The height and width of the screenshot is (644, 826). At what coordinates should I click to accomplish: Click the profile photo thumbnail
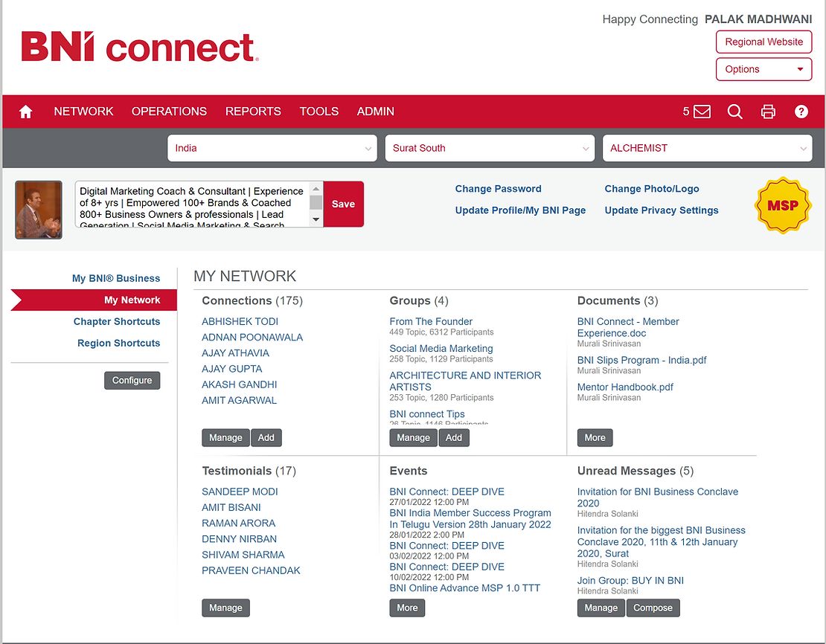[39, 210]
